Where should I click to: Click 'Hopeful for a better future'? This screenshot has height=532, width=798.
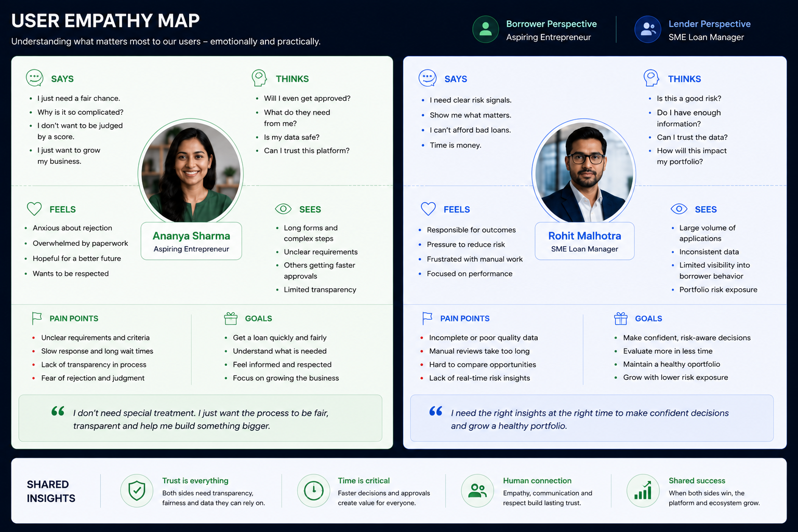[x=77, y=258]
